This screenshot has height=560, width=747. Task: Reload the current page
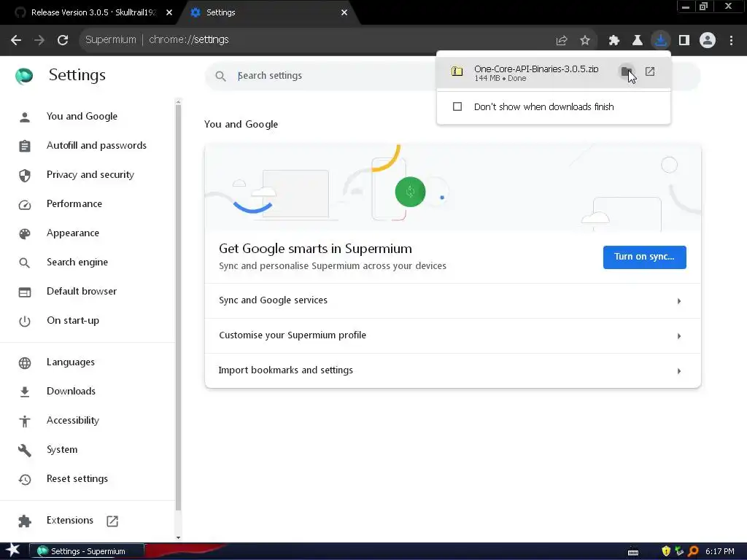point(63,40)
